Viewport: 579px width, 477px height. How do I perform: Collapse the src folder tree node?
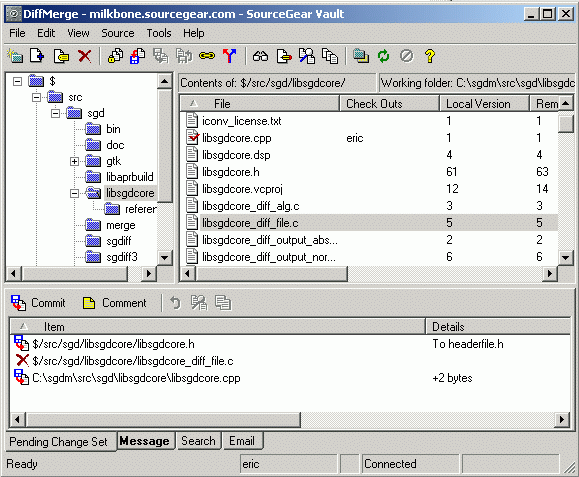[36, 97]
